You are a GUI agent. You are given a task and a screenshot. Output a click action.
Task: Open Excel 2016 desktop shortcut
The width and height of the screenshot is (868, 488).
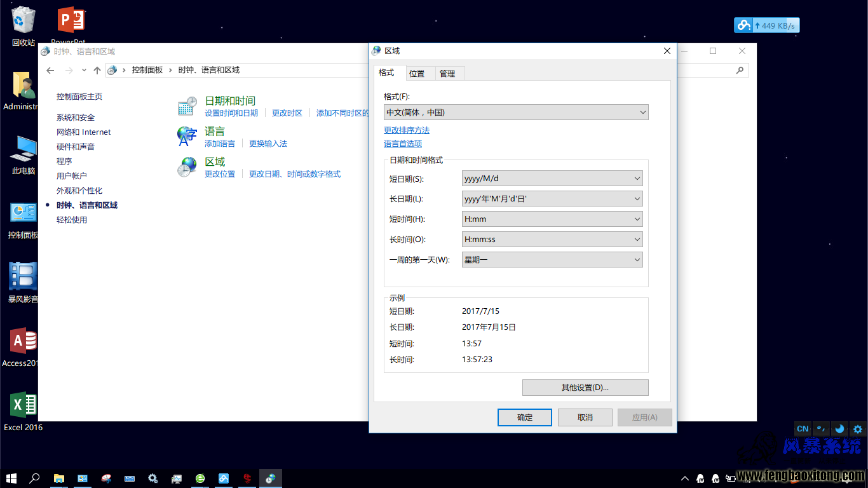pos(24,411)
